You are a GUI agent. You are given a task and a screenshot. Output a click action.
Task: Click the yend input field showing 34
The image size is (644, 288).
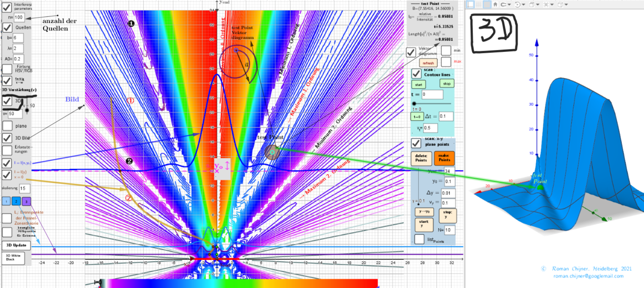(x=449, y=171)
